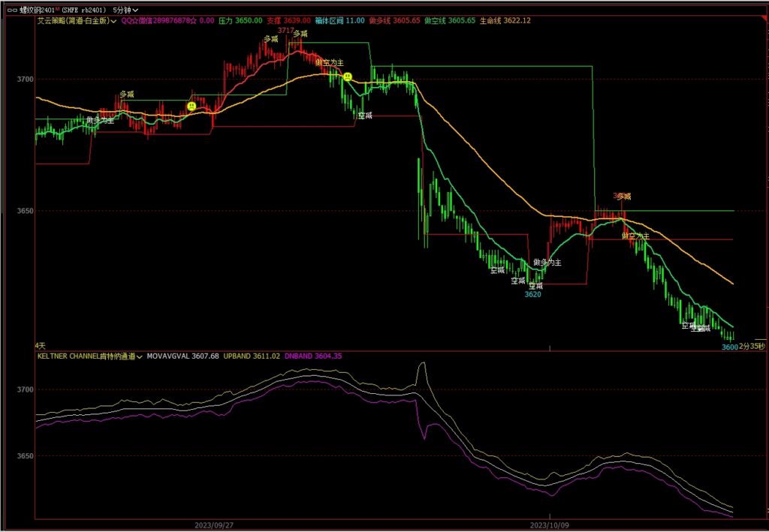Image resolution: width=769 pixels, height=532 pixels.
Task: Click the 3620 low price marker
Action: click(x=532, y=295)
